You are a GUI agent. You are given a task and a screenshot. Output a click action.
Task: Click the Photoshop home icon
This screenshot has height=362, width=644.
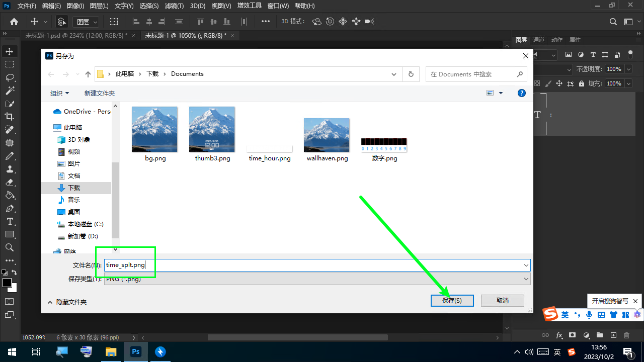point(14,22)
